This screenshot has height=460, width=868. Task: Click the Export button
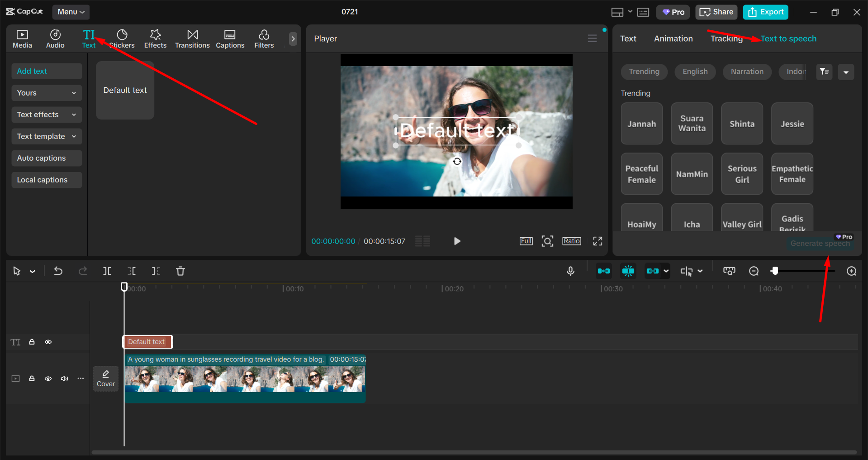(765, 12)
